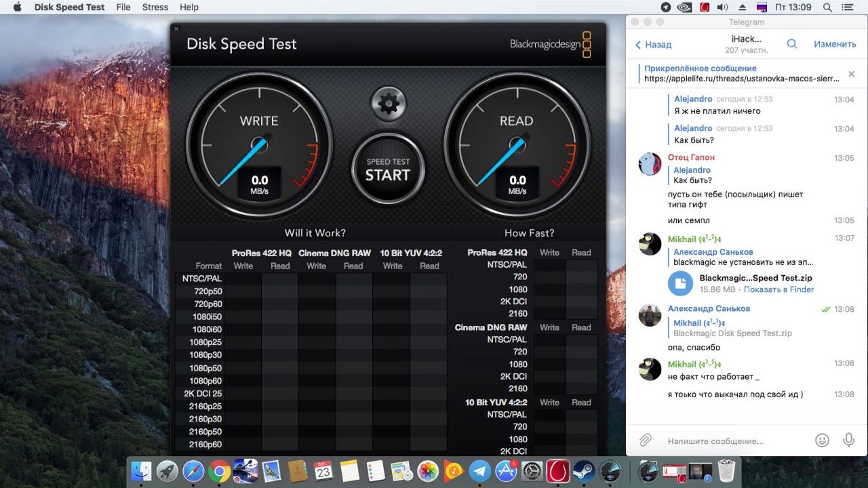Open Launchpad from the Dock

[x=167, y=471]
